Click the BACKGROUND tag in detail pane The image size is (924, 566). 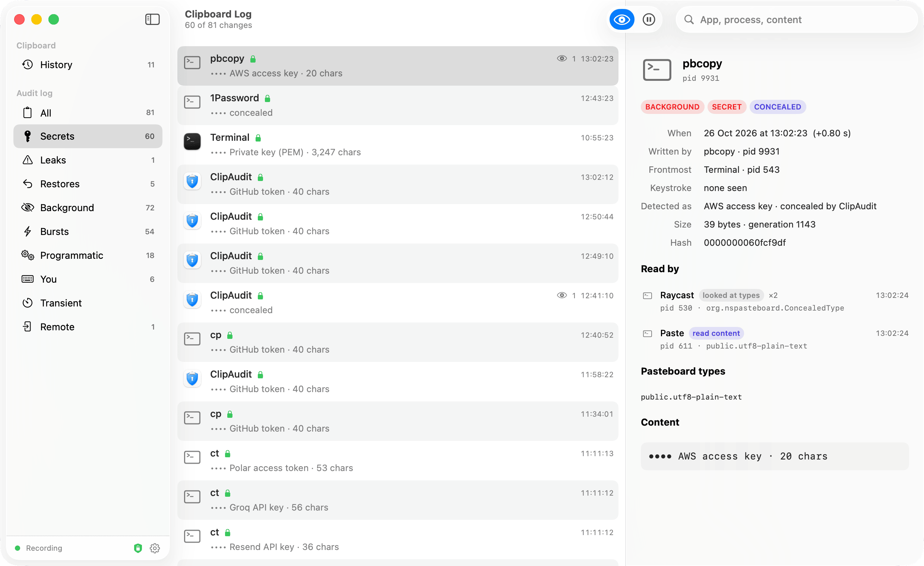pos(672,107)
